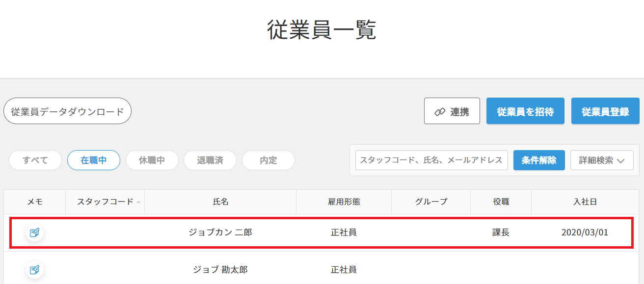Focus the staff code search field
This screenshot has height=284, width=644.
431,160
